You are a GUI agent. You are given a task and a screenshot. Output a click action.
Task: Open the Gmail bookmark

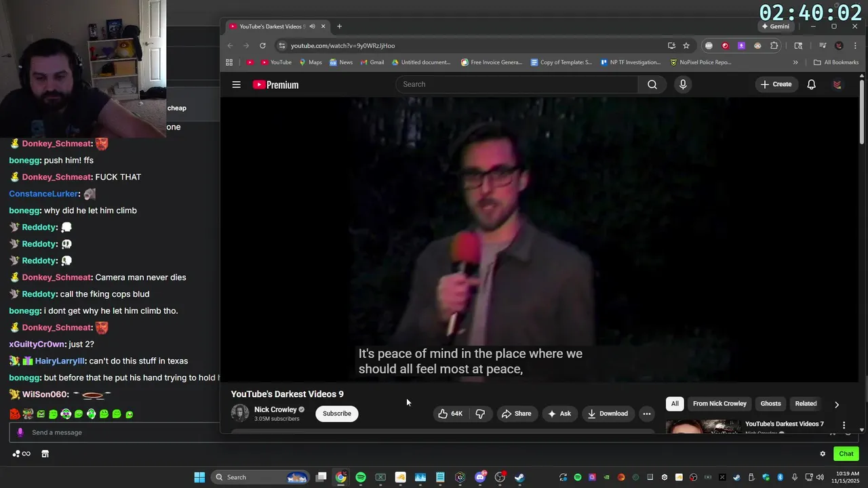pos(372,62)
